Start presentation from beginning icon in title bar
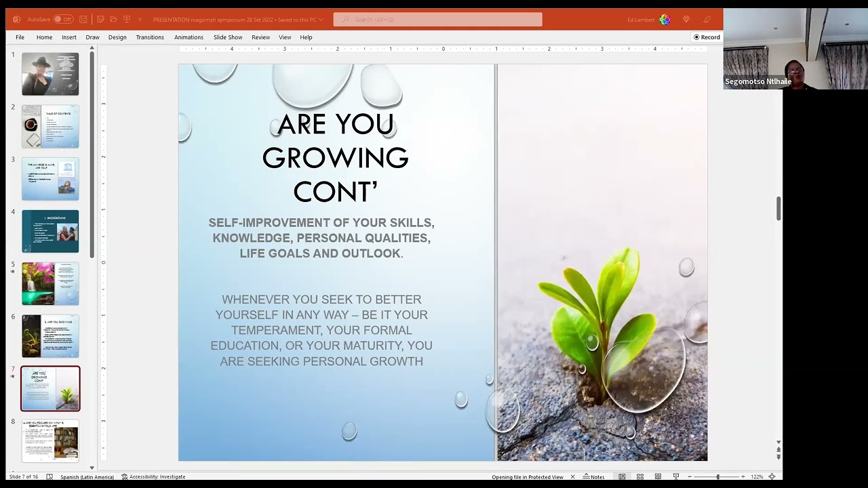Image resolution: width=868 pixels, height=488 pixels. [127, 20]
